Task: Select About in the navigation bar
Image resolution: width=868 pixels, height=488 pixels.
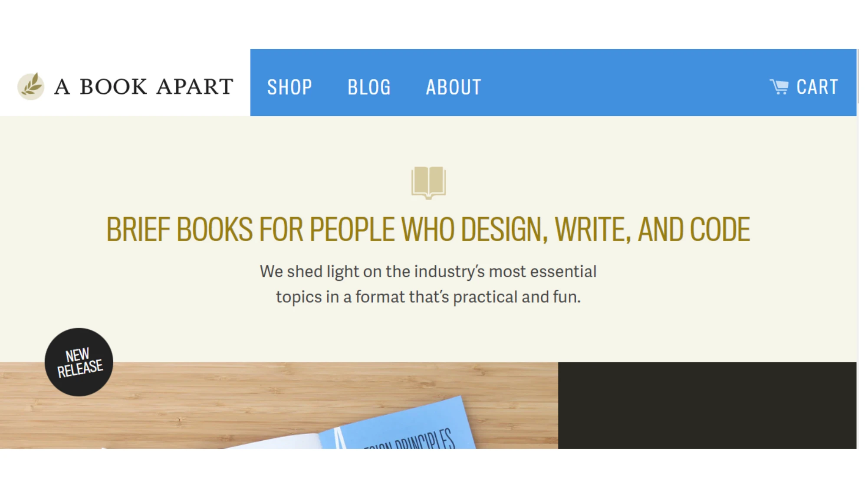Action: [454, 87]
